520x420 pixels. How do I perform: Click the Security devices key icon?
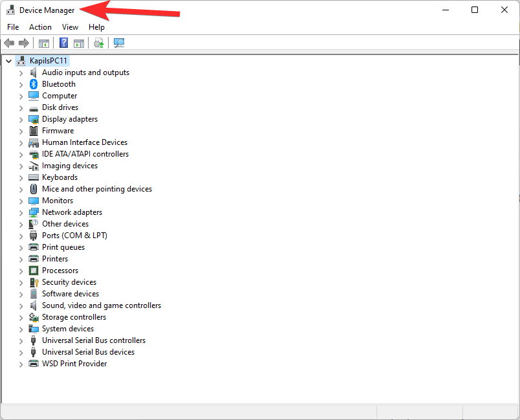tap(34, 282)
